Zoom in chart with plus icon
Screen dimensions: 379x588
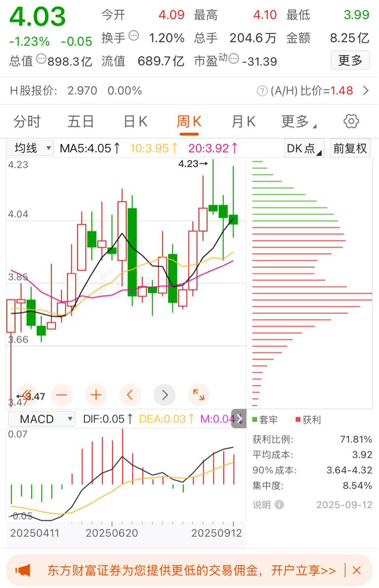pos(96,395)
